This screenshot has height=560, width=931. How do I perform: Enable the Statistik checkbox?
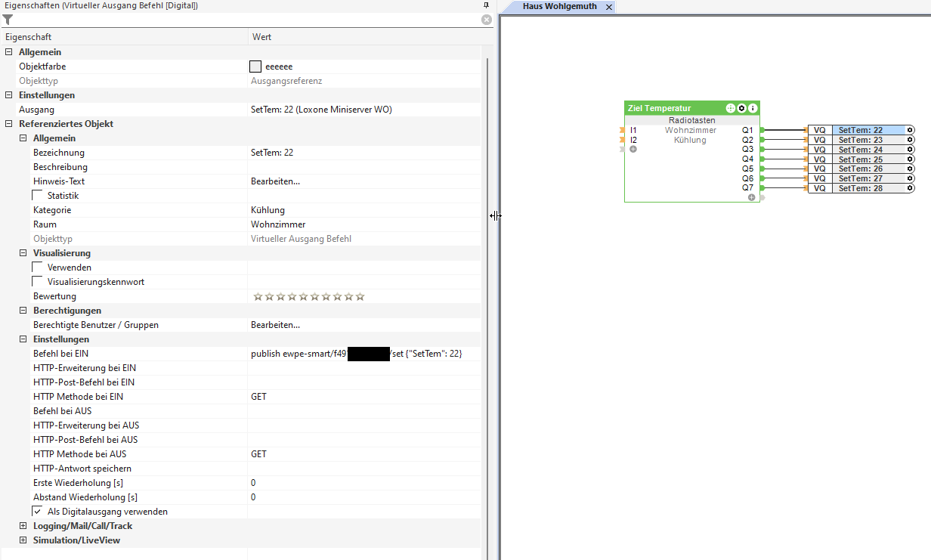tap(38, 196)
